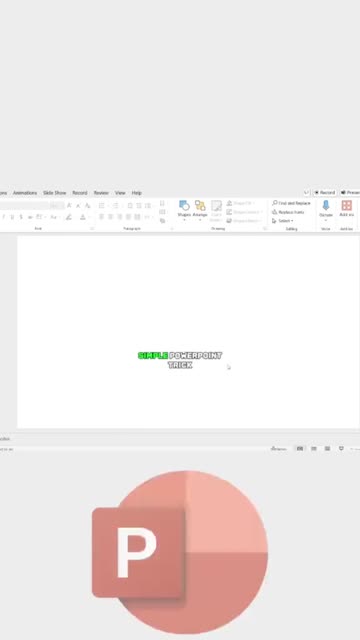
Task: Open the Change Case dropdown
Action: [54, 217]
